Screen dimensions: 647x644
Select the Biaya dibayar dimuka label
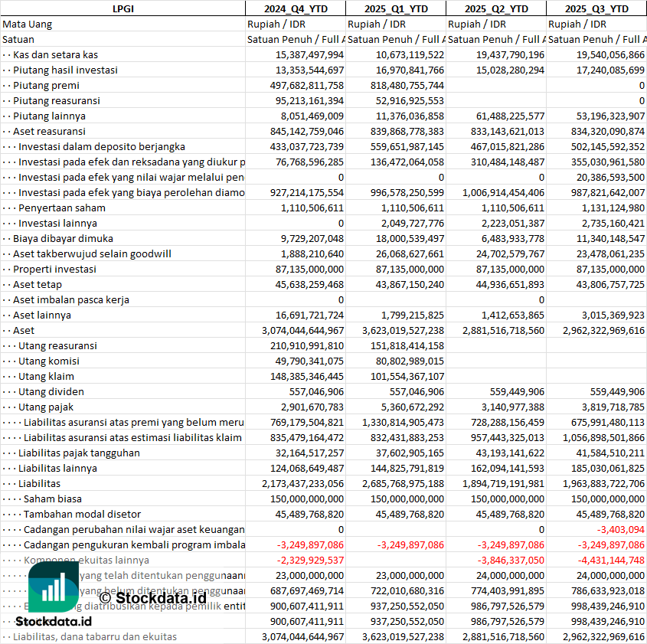(x=63, y=238)
